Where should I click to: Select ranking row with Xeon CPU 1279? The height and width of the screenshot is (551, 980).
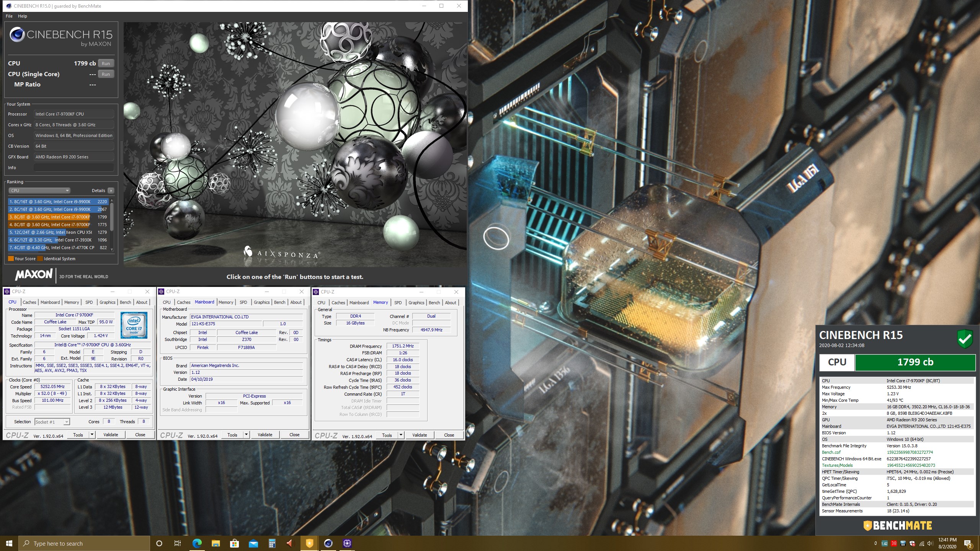(58, 232)
